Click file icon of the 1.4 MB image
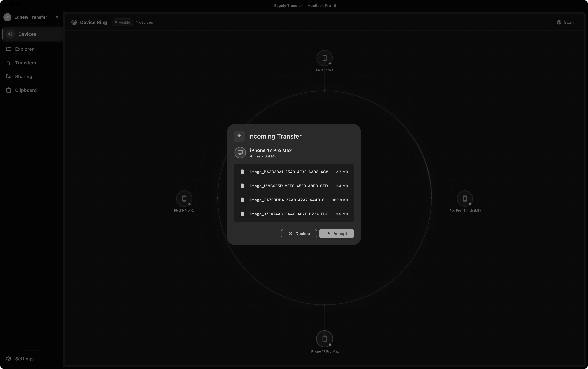 (243, 186)
